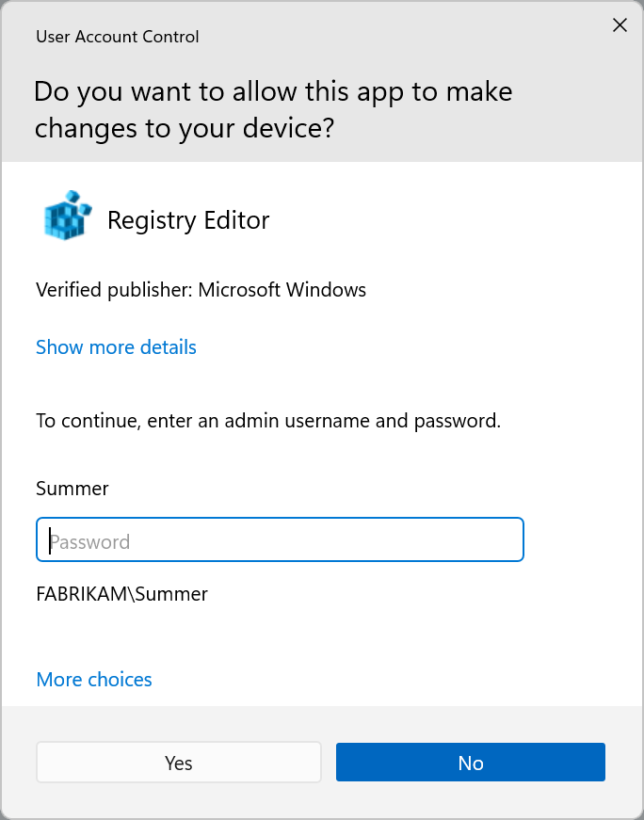Click the Registry Editor app name
The height and width of the screenshot is (820, 644).
pos(188,220)
